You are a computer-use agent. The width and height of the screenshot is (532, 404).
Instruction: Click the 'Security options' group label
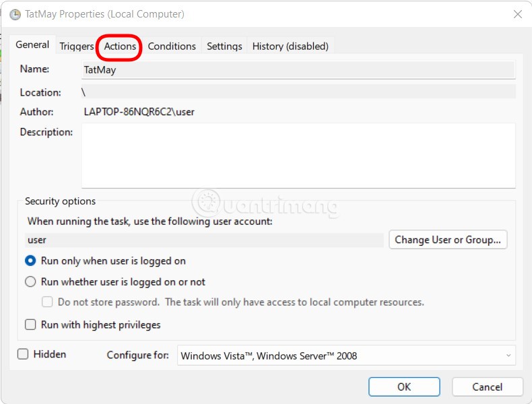[x=60, y=201]
